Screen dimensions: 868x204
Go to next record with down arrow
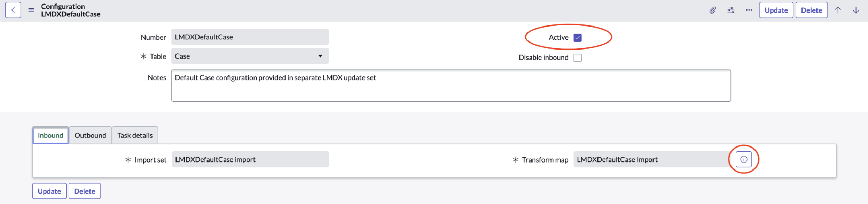tap(856, 10)
